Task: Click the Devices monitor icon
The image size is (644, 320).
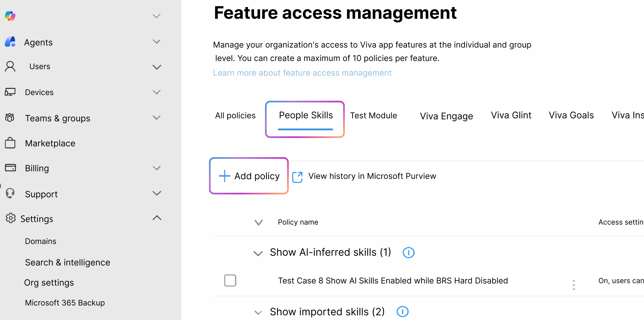Action: click(10, 92)
